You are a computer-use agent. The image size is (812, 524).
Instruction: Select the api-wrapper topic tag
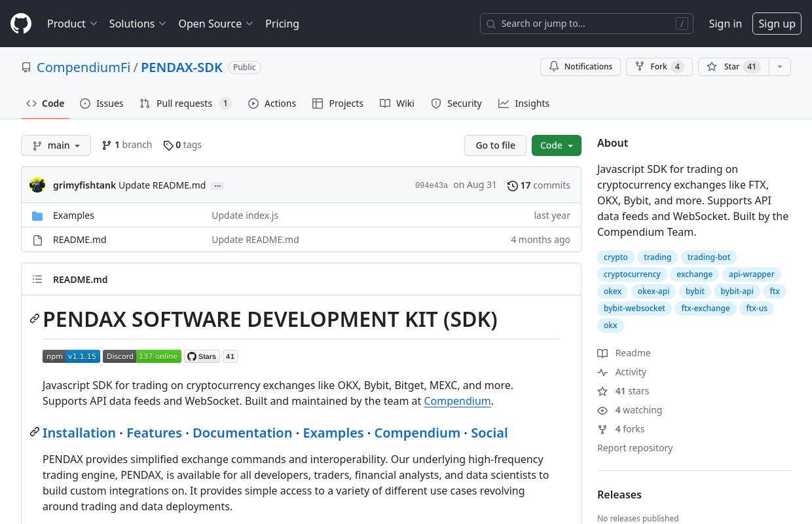click(x=752, y=274)
